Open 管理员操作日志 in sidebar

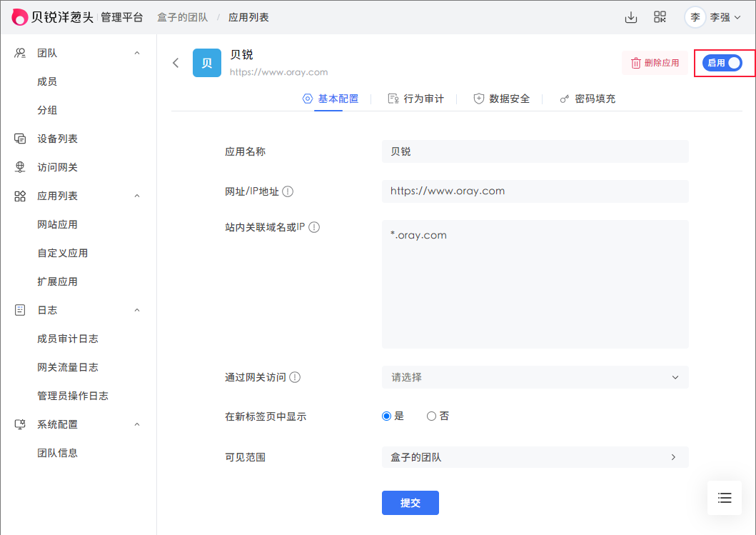coord(73,396)
